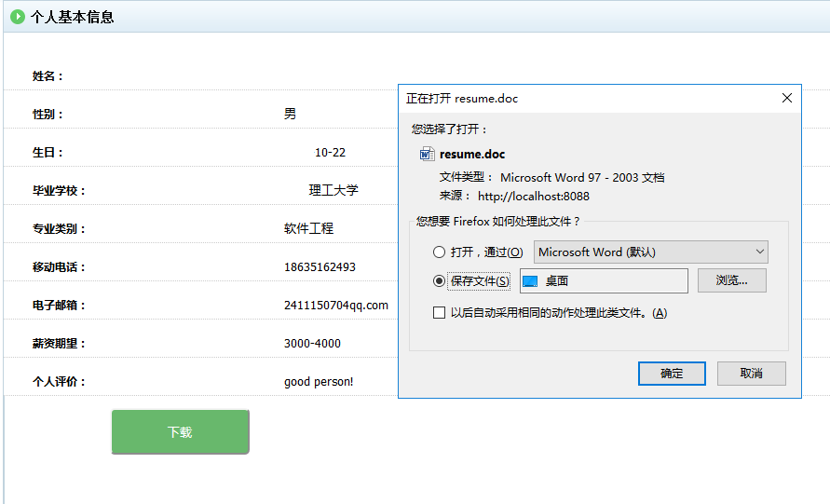830x504 pixels.
Task: Click the green arrow icon beside 个人基本信息
Action: [18, 17]
